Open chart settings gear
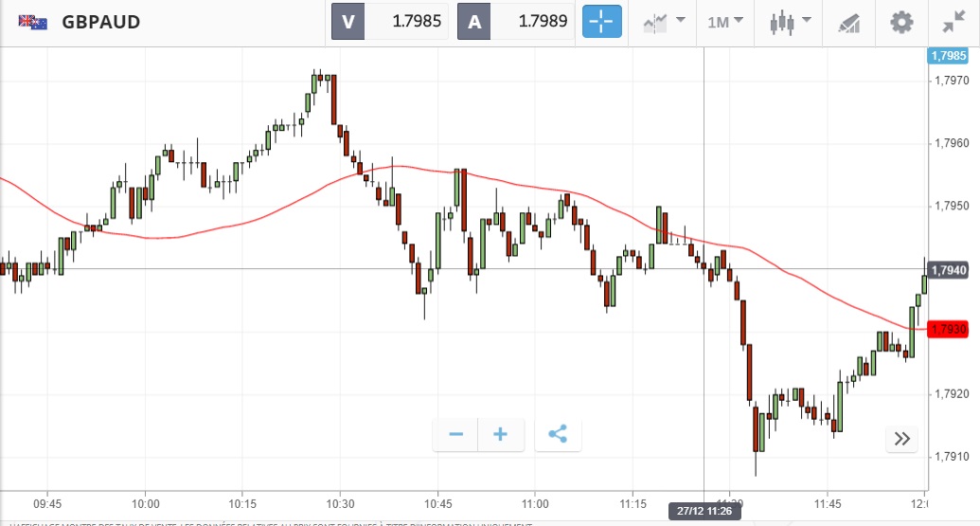Image resolution: width=980 pixels, height=526 pixels. pyautogui.click(x=901, y=22)
